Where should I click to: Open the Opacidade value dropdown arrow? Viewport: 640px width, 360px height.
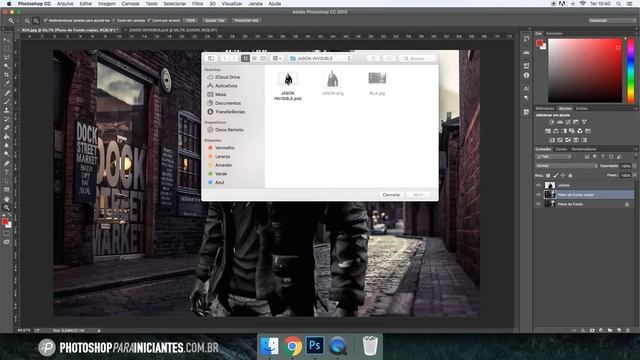click(634, 166)
